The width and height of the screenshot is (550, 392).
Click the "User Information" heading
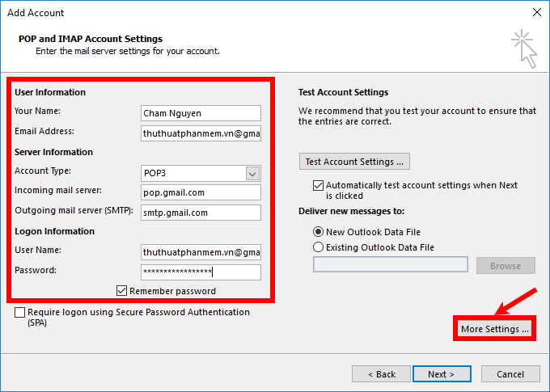click(x=50, y=92)
